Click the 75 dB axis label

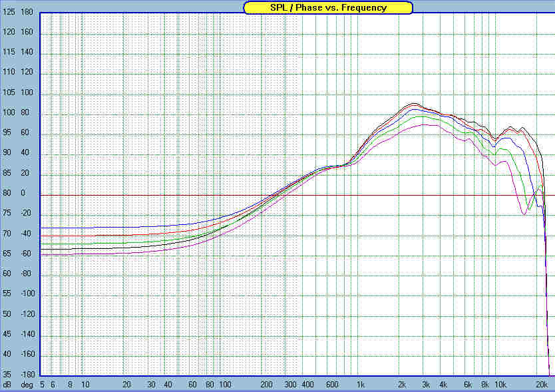point(7,214)
